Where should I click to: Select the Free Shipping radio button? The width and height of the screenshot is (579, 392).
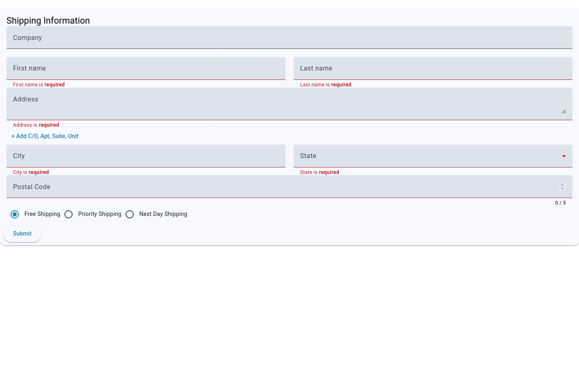pos(15,214)
